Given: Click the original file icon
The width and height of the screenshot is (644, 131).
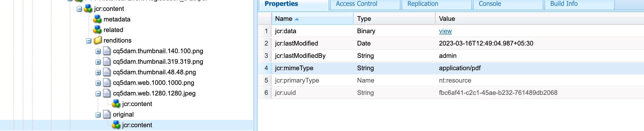Looking at the screenshot, I should 107,115.
